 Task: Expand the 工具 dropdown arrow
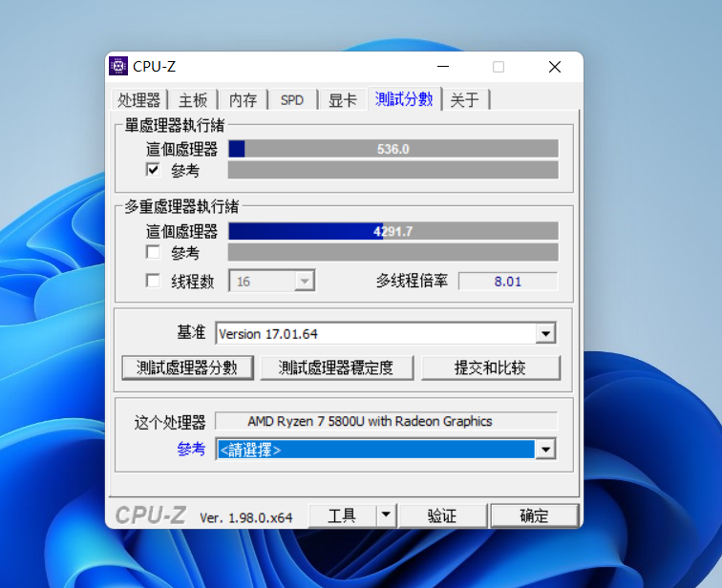pos(386,515)
